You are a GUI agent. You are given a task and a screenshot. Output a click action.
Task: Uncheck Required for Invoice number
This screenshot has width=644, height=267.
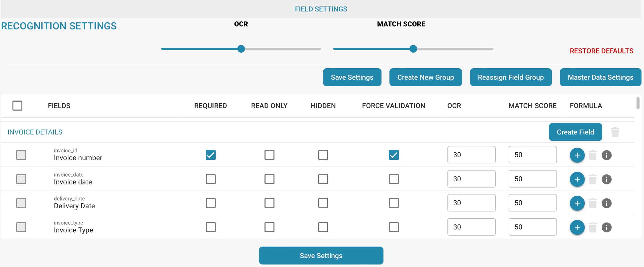pyautogui.click(x=210, y=155)
